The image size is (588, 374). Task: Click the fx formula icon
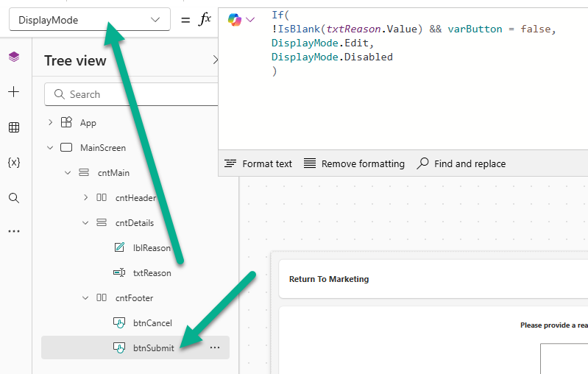(x=205, y=20)
